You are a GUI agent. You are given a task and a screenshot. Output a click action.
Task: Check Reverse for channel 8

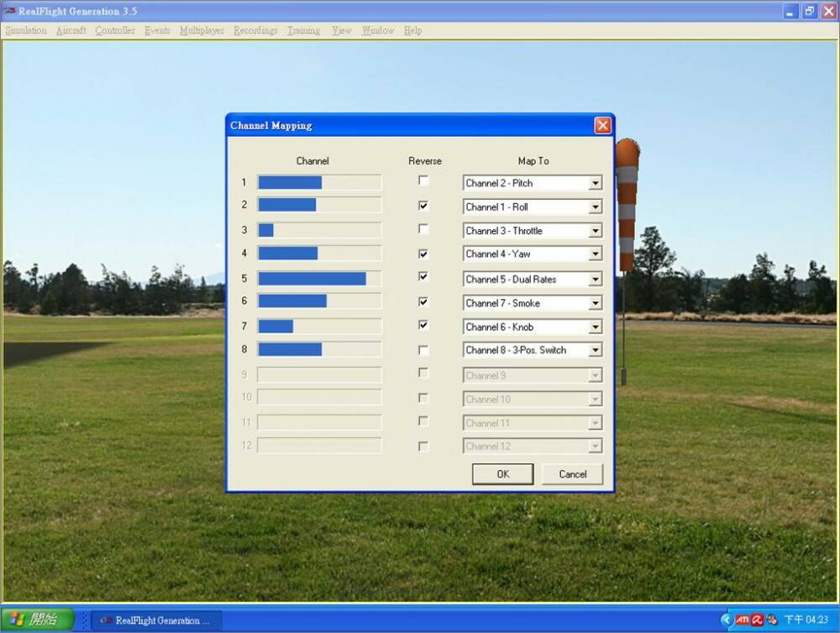[x=423, y=350]
